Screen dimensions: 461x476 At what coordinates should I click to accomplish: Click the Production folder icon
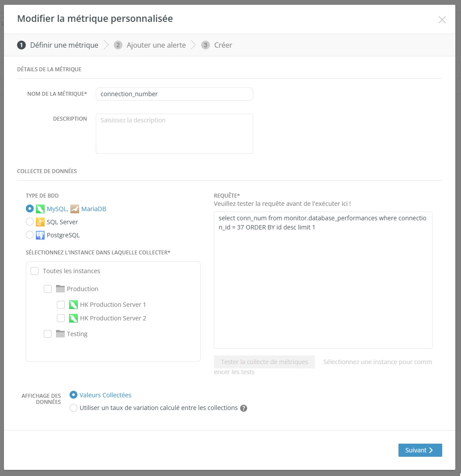60,288
